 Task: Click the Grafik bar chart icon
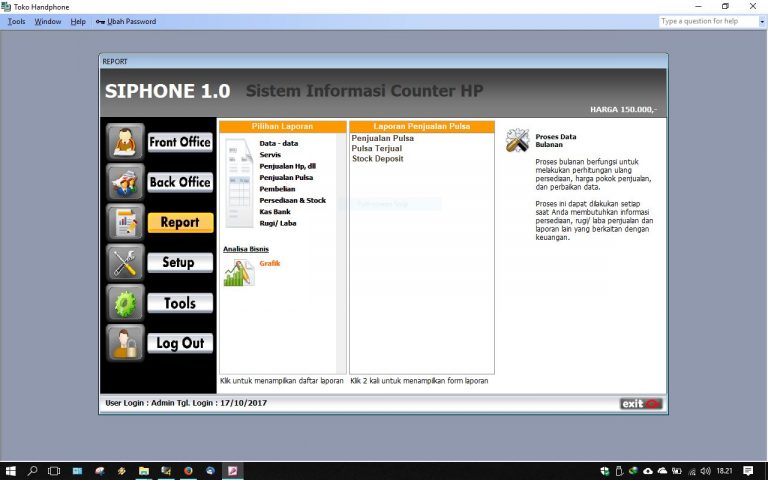(x=239, y=273)
